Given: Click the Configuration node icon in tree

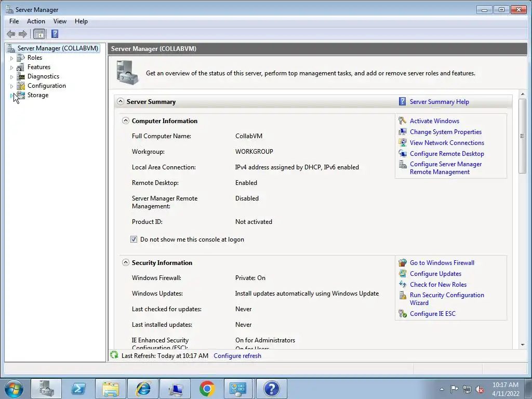Looking at the screenshot, I should point(21,86).
